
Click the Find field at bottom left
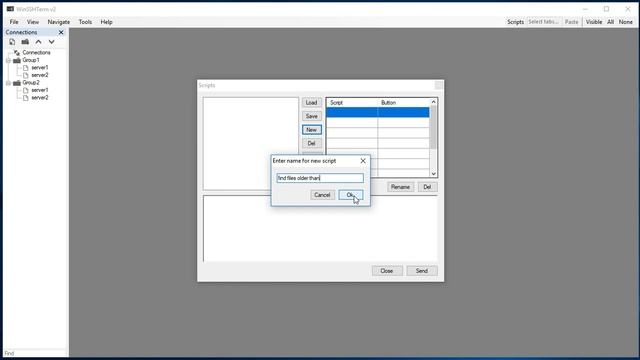35,353
